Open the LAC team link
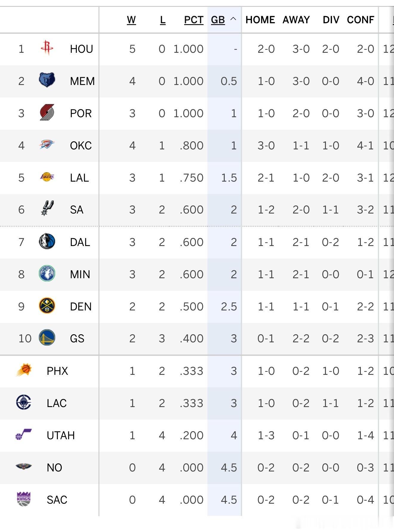 tap(57, 403)
